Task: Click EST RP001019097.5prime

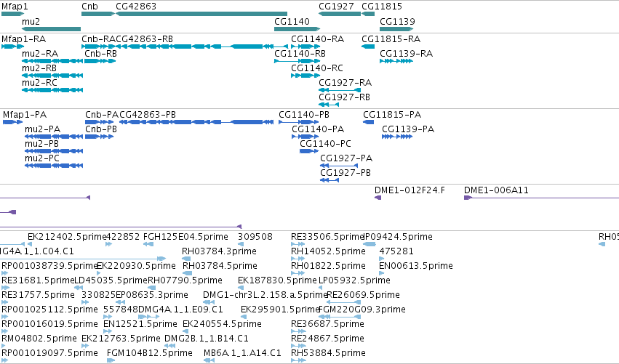Action: tap(4, 360)
